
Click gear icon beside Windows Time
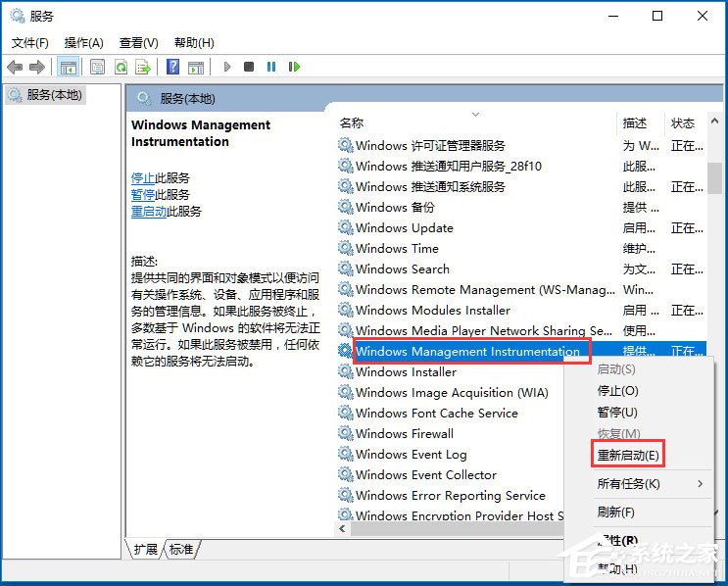click(346, 248)
